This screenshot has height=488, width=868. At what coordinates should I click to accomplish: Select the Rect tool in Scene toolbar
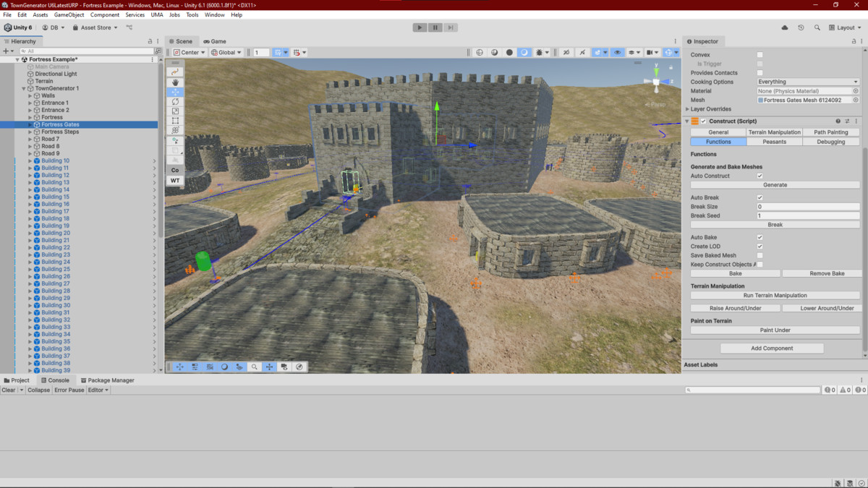(x=175, y=121)
